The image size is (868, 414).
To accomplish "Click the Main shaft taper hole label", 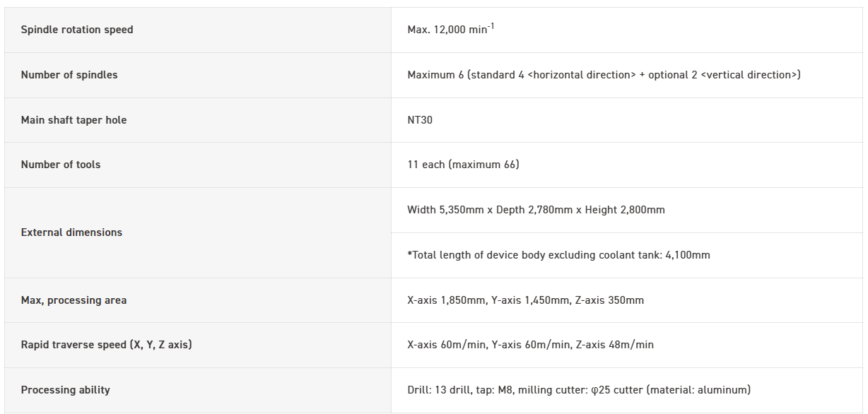I will point(74,120).
